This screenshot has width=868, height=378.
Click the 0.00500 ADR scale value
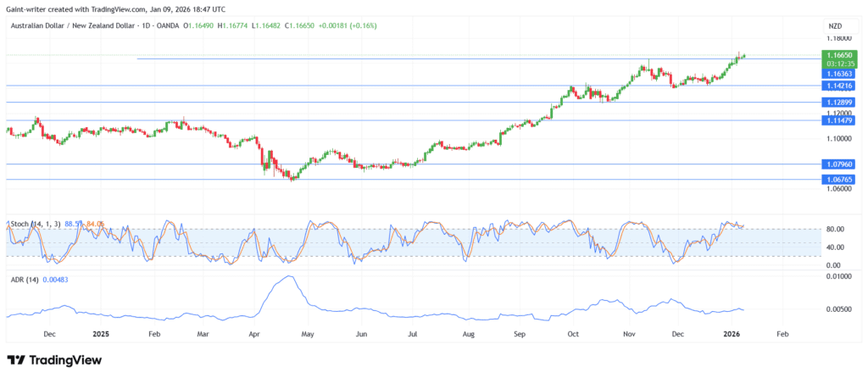click(x=837, y=310)
